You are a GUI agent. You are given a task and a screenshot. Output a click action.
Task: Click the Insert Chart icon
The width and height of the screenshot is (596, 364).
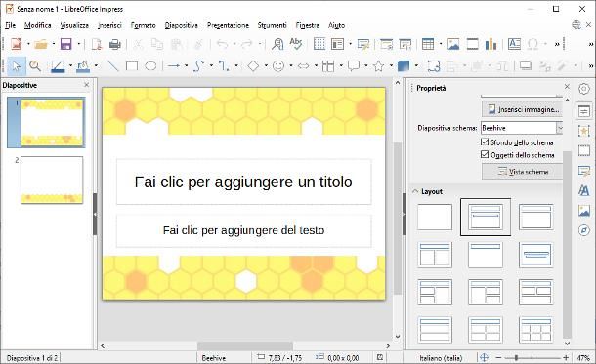pyautogui.click(x=490, y=44)
